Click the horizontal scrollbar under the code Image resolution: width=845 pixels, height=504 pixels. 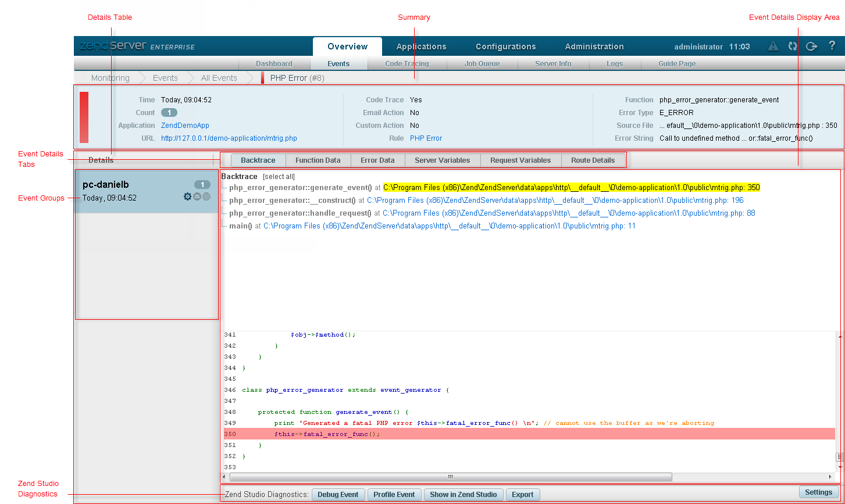tap(450, 477)
